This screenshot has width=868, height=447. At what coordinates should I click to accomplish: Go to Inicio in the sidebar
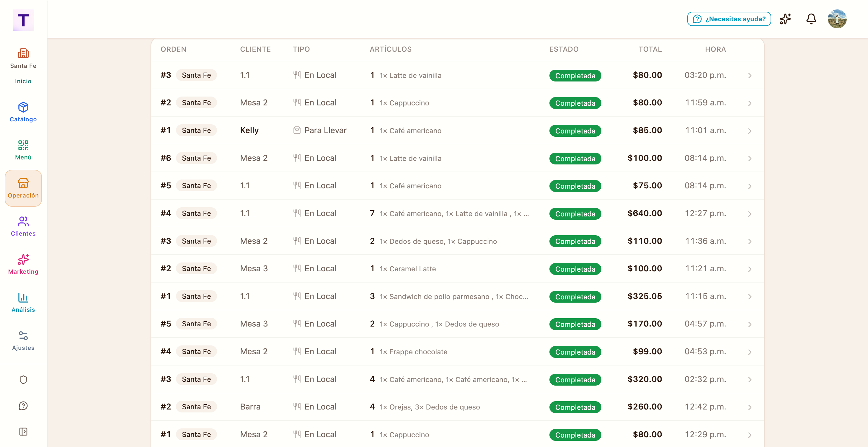[x=23, y=81]
